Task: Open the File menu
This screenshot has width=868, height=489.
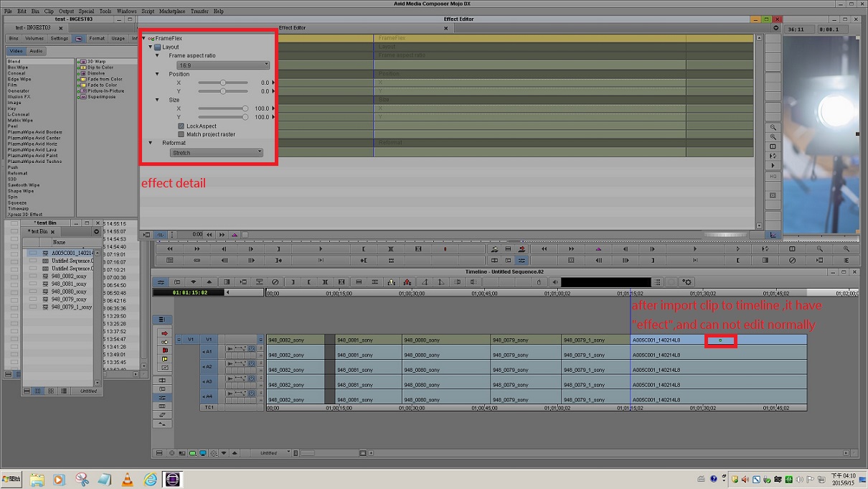Action: point(8,11)
